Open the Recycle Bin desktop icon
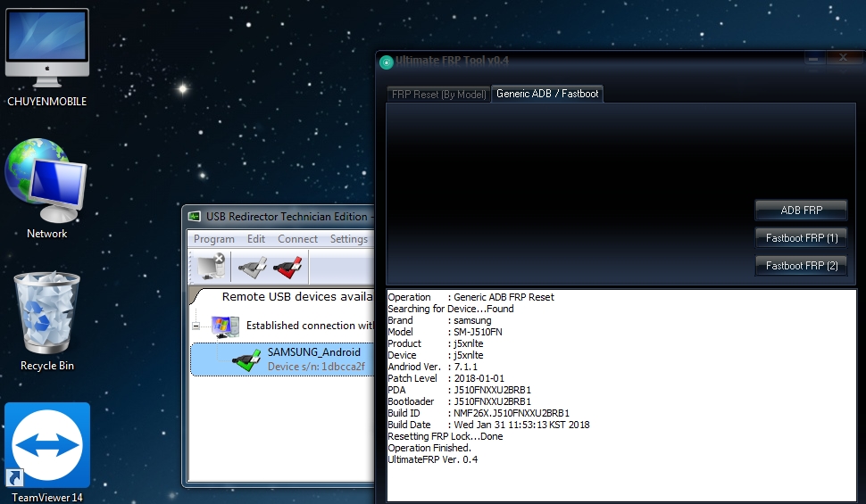 (47, 321)
